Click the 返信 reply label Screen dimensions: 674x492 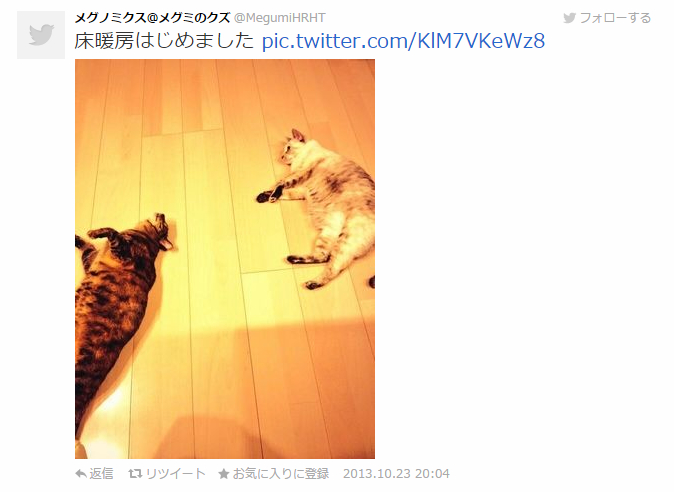point(101,474)
